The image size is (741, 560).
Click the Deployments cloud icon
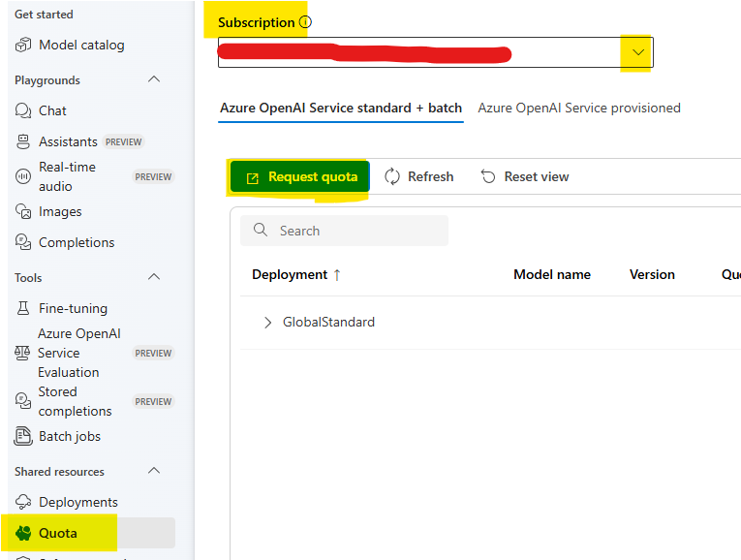point(23,502)
